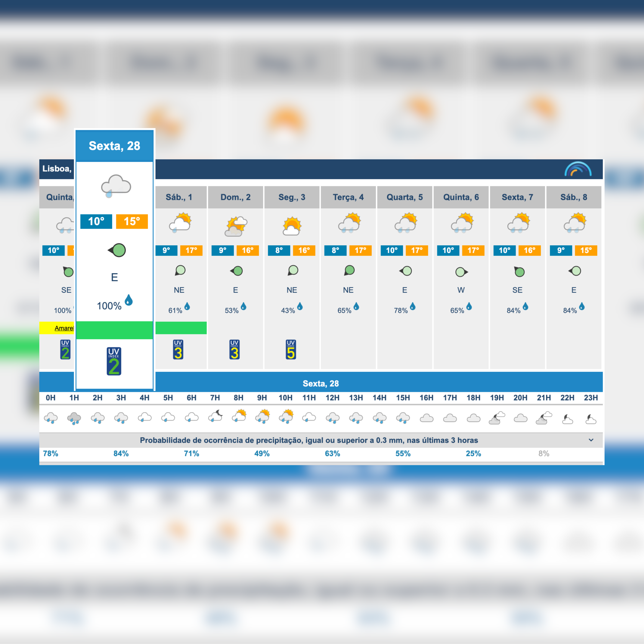The width and height of the screenshot is (644, 644).
Task: Click the Sexta, 28 highlighted header
Action: pos(114,146)
